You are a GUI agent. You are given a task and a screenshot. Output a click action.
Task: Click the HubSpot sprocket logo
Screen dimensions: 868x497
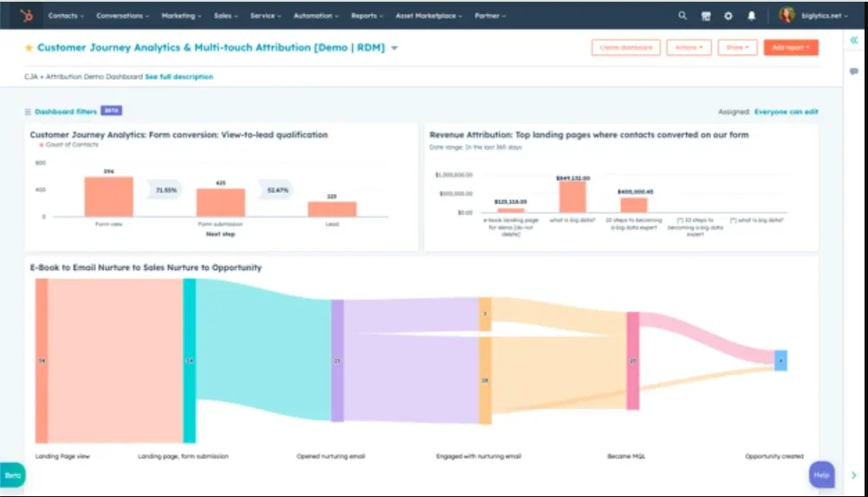(x=26, y=16)
